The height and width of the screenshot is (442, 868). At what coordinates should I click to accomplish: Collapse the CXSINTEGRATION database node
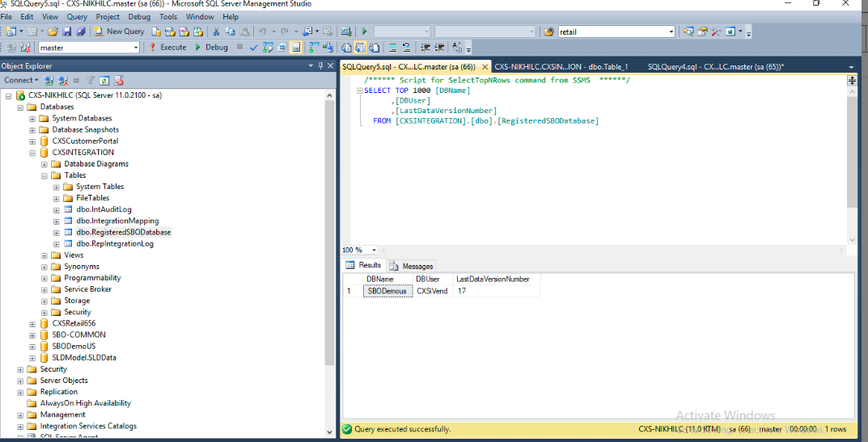pos(32,152)
